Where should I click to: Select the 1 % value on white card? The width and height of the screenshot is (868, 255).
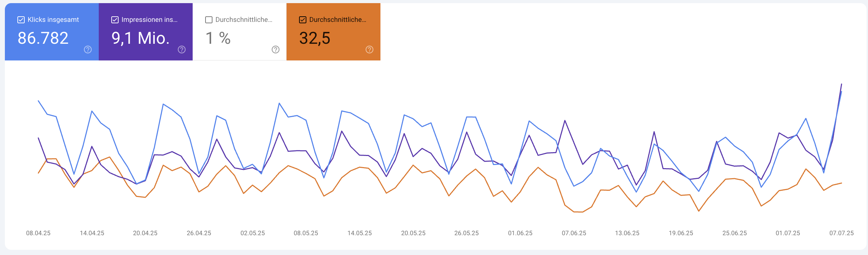click(218, 38)
